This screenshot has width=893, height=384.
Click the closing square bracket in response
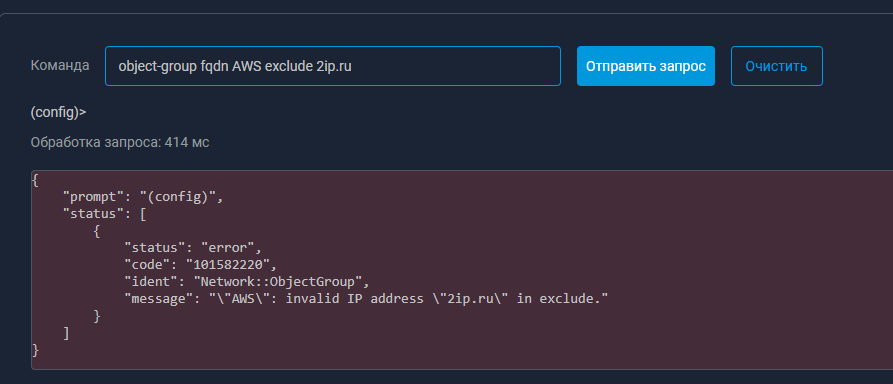(x=66, y=333)
